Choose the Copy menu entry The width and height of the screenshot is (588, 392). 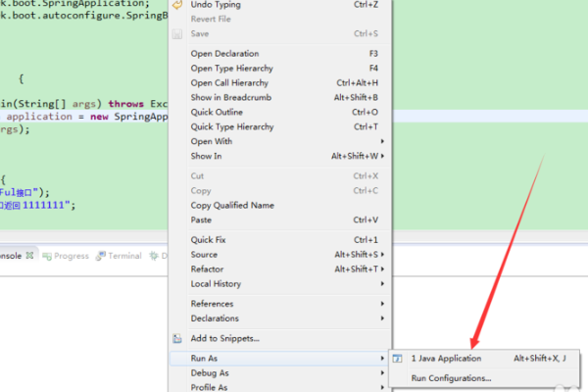tap(280, 190)
